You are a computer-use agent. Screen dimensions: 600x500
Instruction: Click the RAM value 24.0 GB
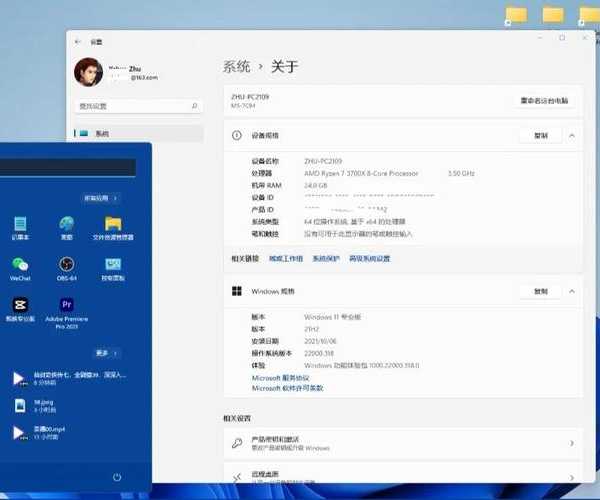tap(316, 186)
